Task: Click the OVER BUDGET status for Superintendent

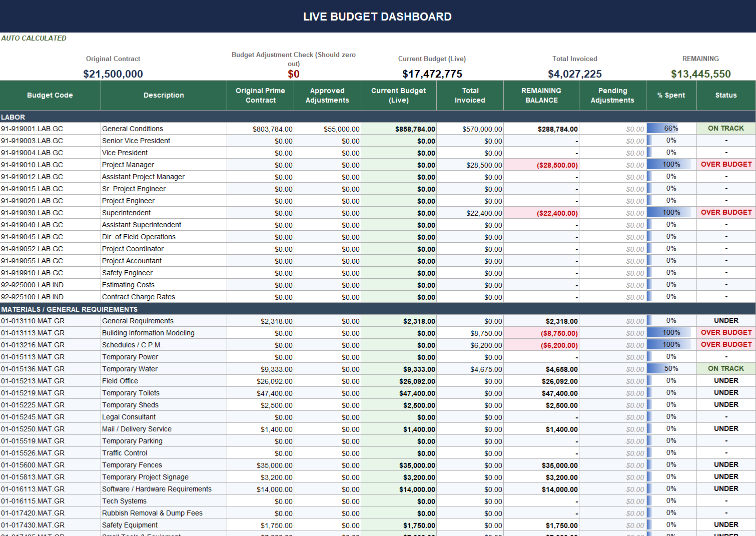Action: 725,212
